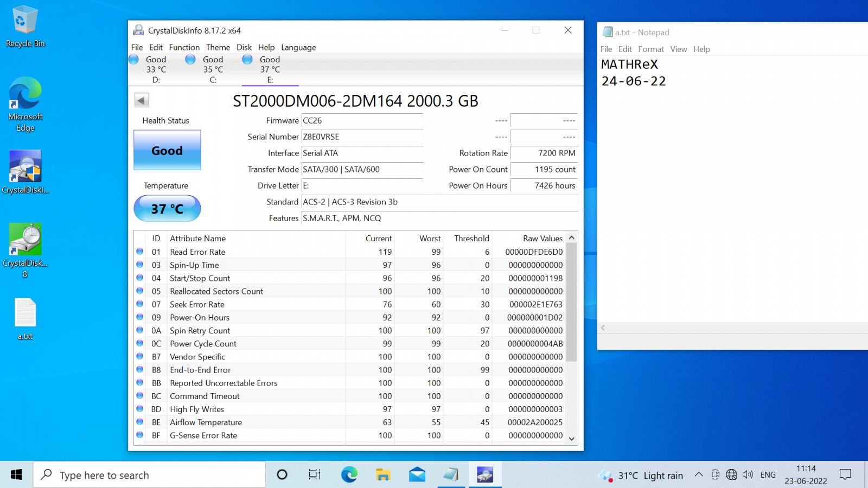Open notification center icon
The width and height of the screenshot is (868, 488).
845,475
